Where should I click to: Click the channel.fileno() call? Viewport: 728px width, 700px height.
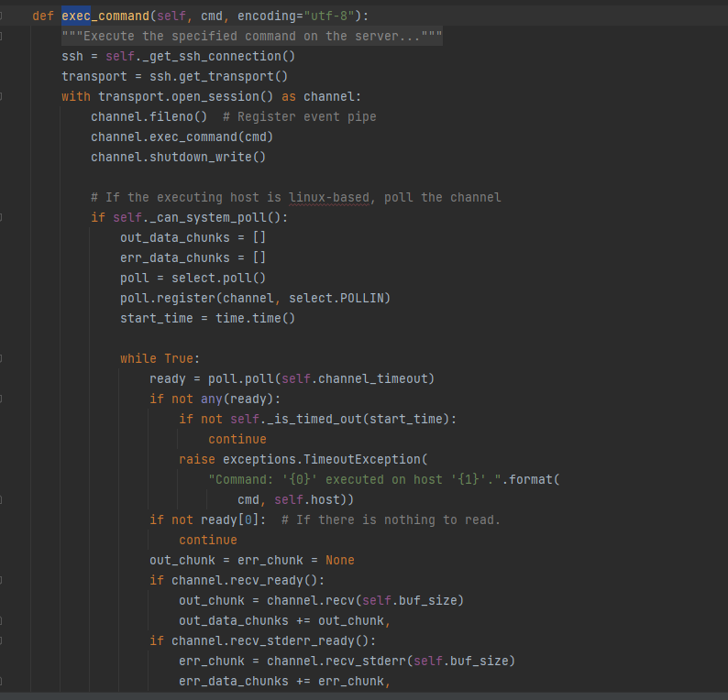click(x=149, y=117)
